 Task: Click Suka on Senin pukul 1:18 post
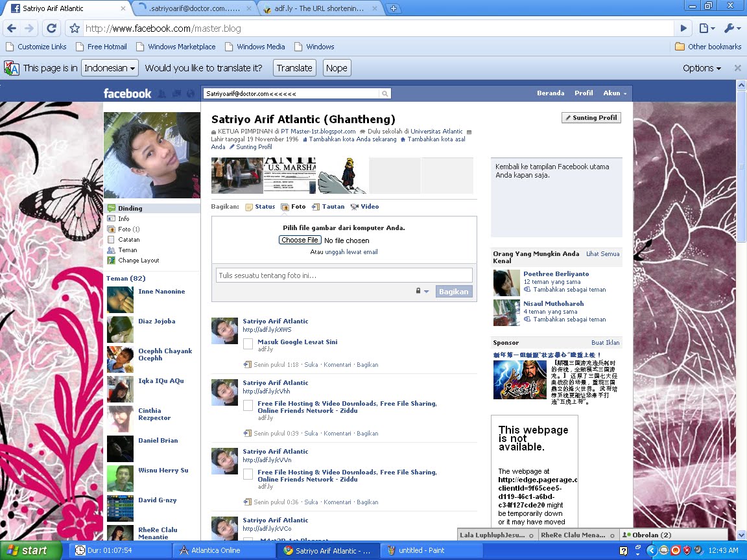point(311,365)
